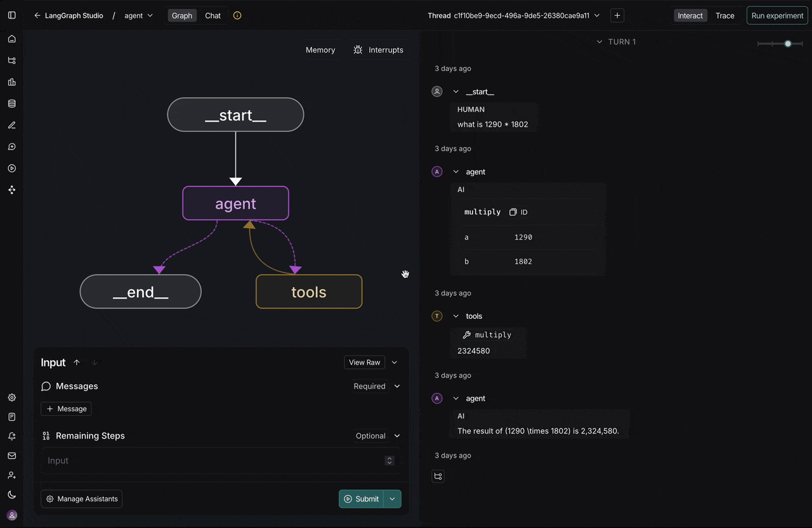Open the Interrupts debug panel
Viewport: 812px width, 528px height.
click(x=378, y=50)
